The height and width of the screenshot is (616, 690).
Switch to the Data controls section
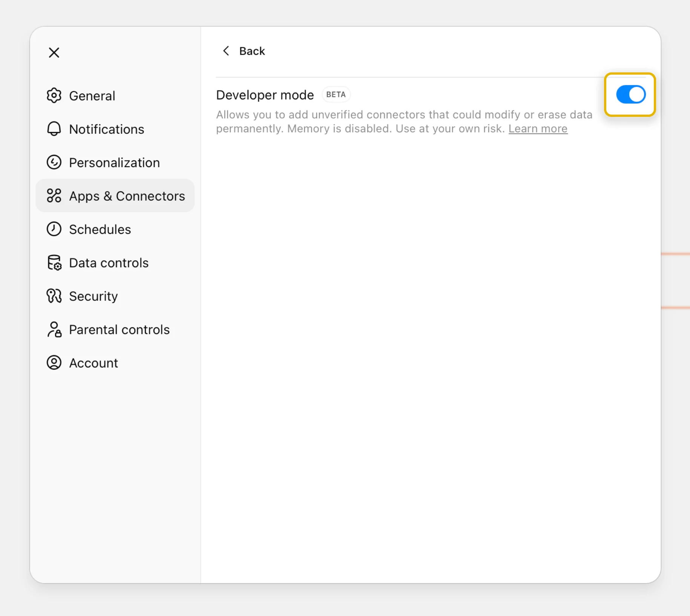click(x=109, y=262)
